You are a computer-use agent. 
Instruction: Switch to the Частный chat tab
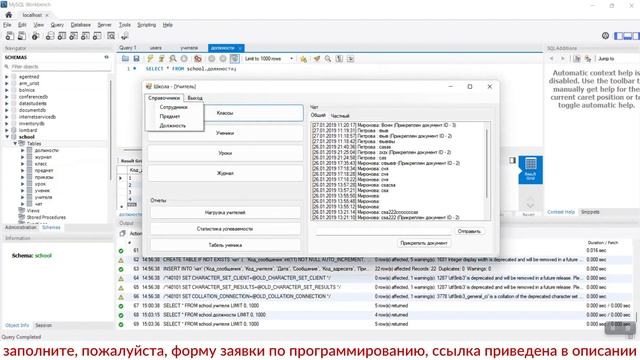click(340, 116)
